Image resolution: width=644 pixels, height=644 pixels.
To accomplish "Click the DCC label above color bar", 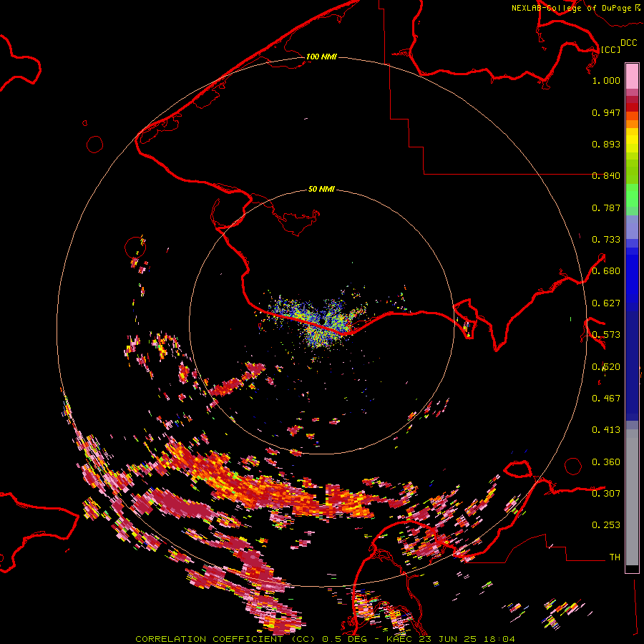I will click(x=628, y=43).
